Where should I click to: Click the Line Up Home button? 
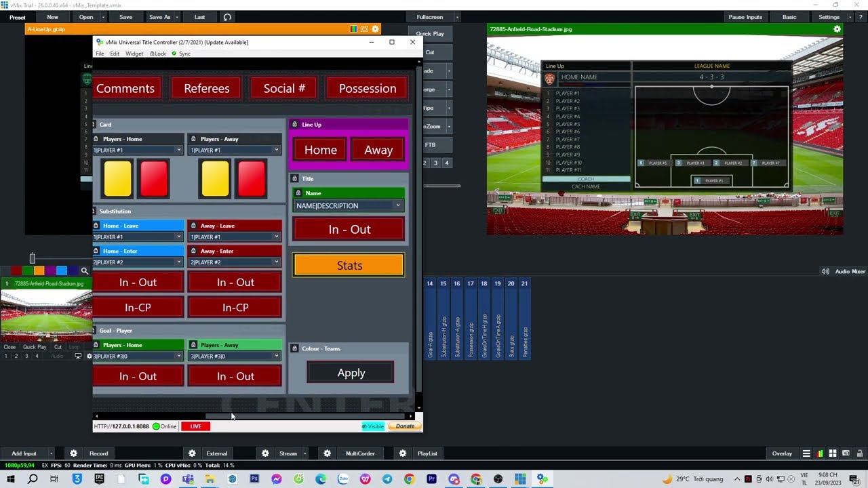[321, 150]
